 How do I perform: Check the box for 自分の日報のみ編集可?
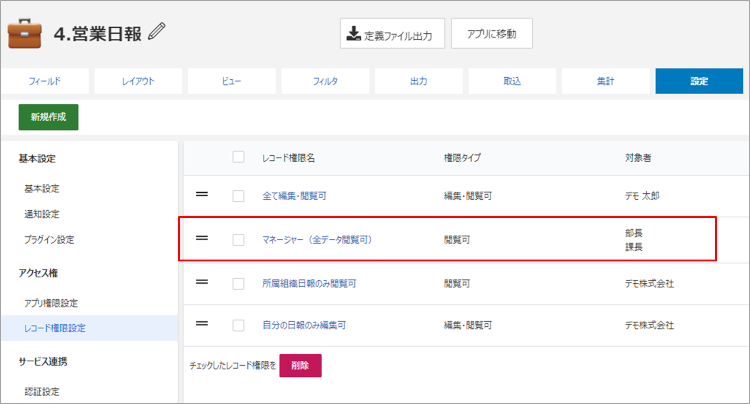point(238,325)
